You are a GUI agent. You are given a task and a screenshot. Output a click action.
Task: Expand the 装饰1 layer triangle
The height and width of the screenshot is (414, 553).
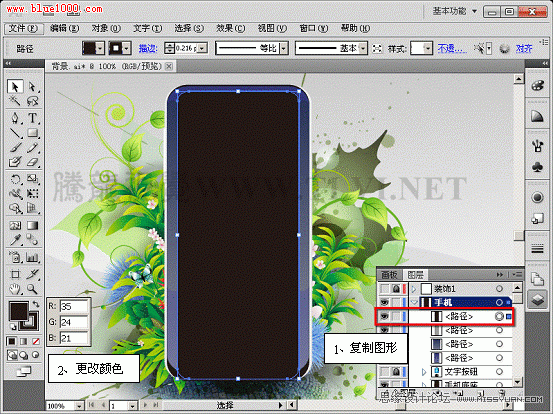(x=414, y=290)
